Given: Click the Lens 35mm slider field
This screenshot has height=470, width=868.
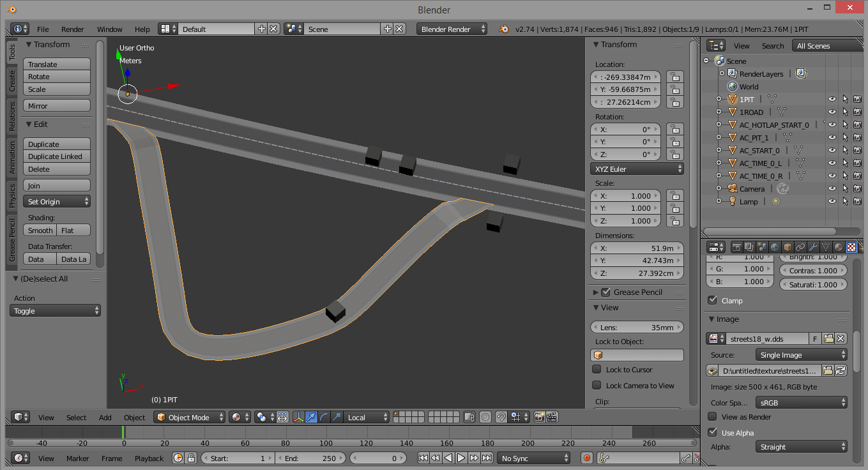Looking at the screenshot, I should click(637, 327).
